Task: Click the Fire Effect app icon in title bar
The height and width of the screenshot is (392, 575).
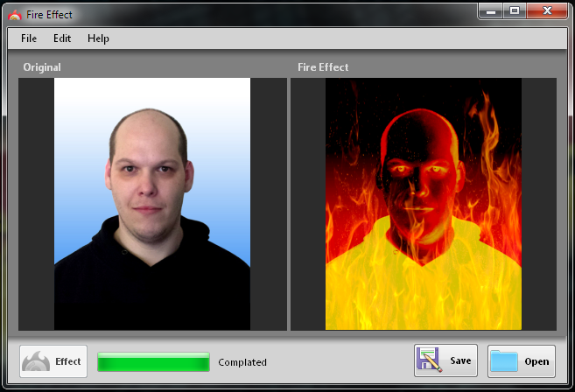Action: pos(14,14)
